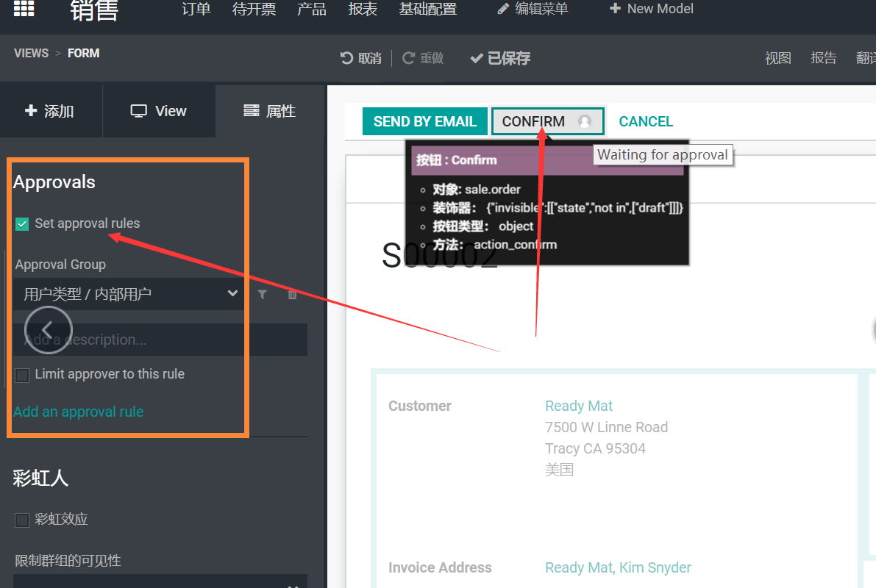Switch to the 添加 tab
This screenshot has height=588, width=876.
pyautogui.click(x=50, y=111)
